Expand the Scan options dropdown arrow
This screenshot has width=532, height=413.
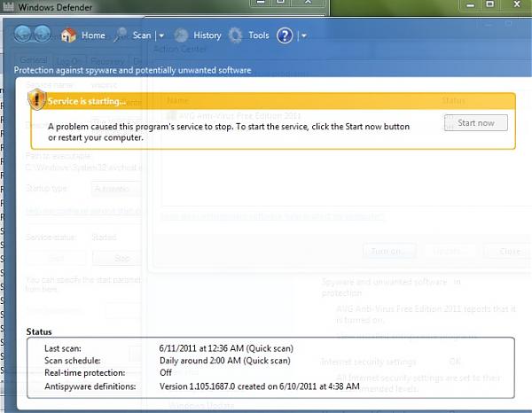point(161,35)
